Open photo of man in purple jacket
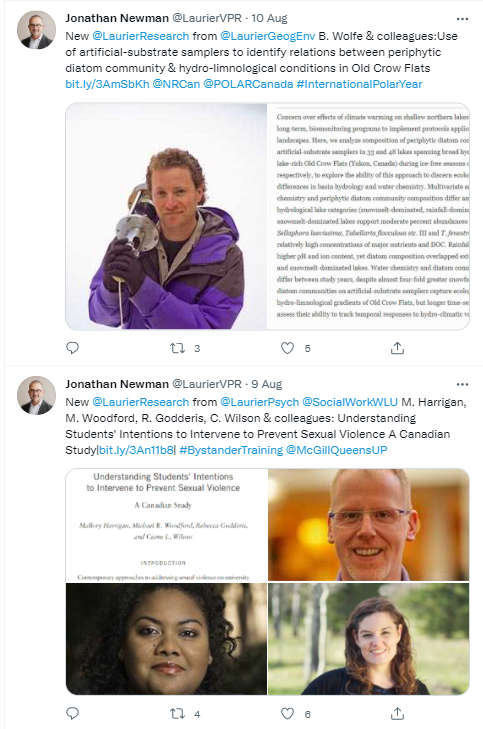This screenshot has height=729, width=483. 166,216
